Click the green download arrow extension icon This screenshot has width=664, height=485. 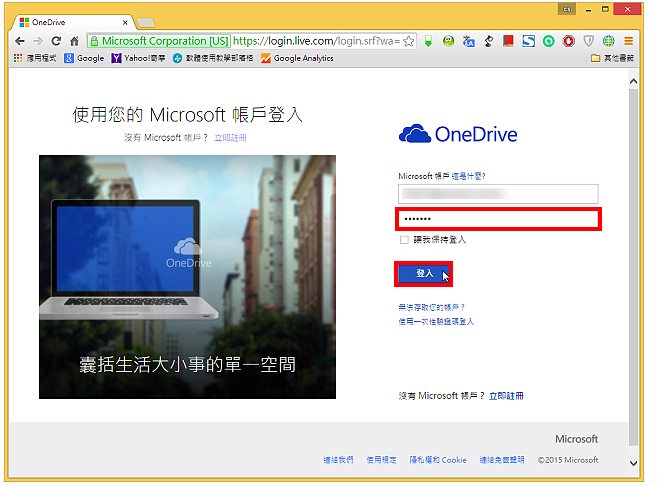[x=429, y=41]
